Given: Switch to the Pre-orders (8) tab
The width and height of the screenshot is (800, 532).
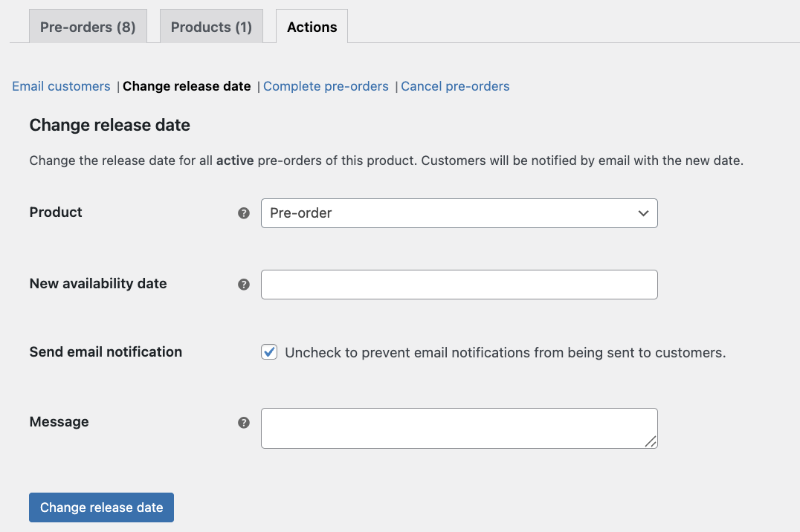Looking at the screenshot, I should click(88, 27).
